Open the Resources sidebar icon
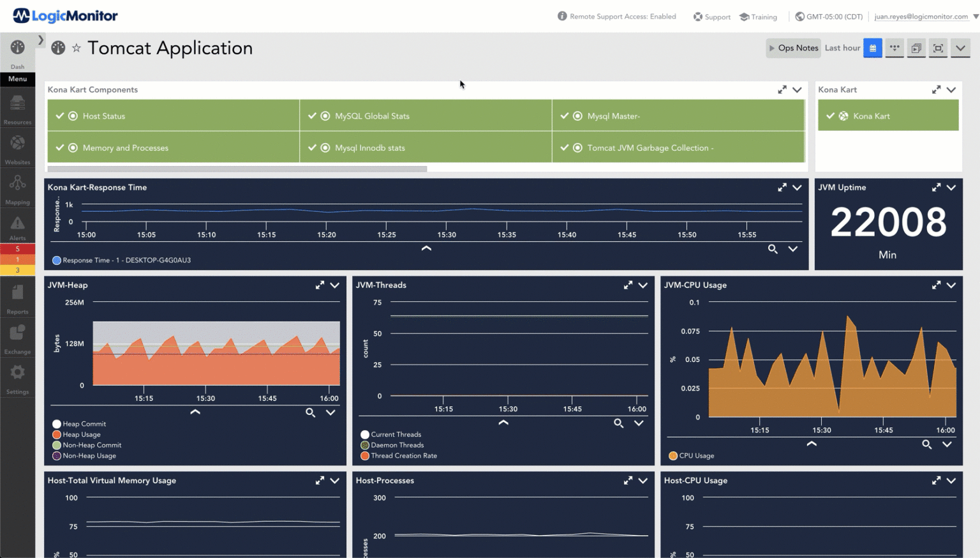 [x=17, y=103]
